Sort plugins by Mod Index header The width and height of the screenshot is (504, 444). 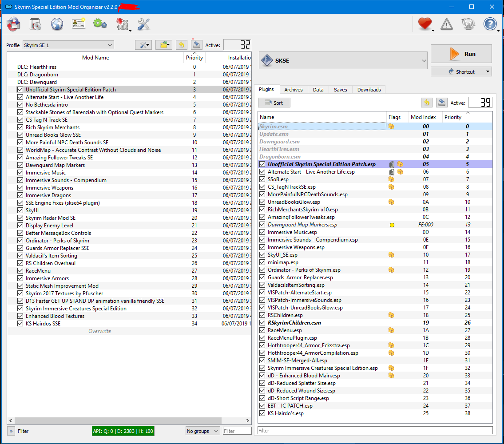point(423,117)
